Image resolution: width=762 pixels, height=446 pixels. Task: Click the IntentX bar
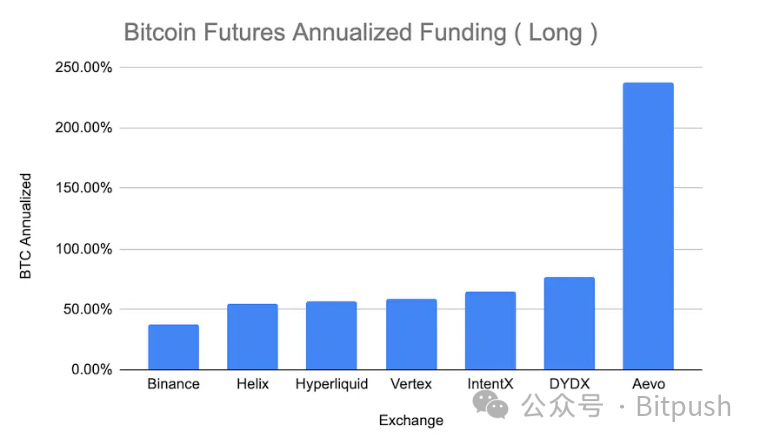tap(490, 330)
